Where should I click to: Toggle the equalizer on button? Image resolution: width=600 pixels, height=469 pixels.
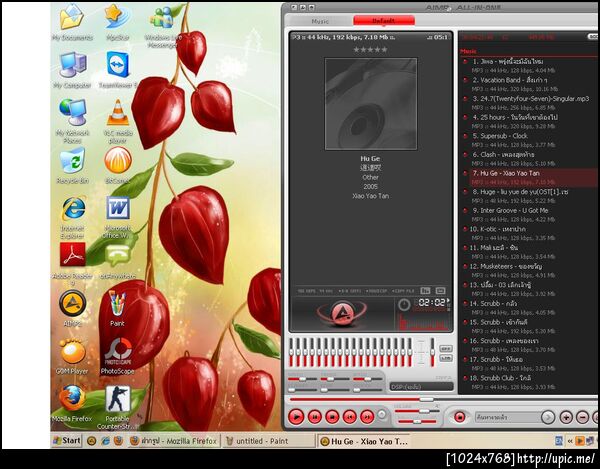pos(446,348)
